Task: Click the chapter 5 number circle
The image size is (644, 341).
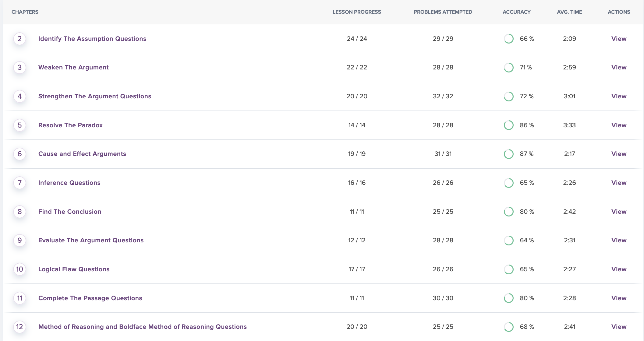Action: click(20, 125)
